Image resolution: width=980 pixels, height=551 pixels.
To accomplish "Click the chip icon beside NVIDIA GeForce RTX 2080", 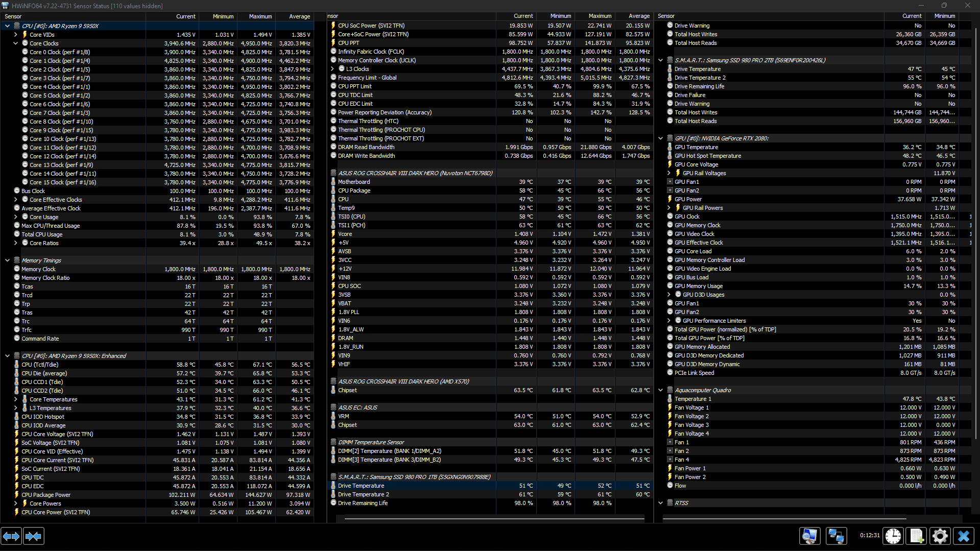I will click(x=670, y=138).
